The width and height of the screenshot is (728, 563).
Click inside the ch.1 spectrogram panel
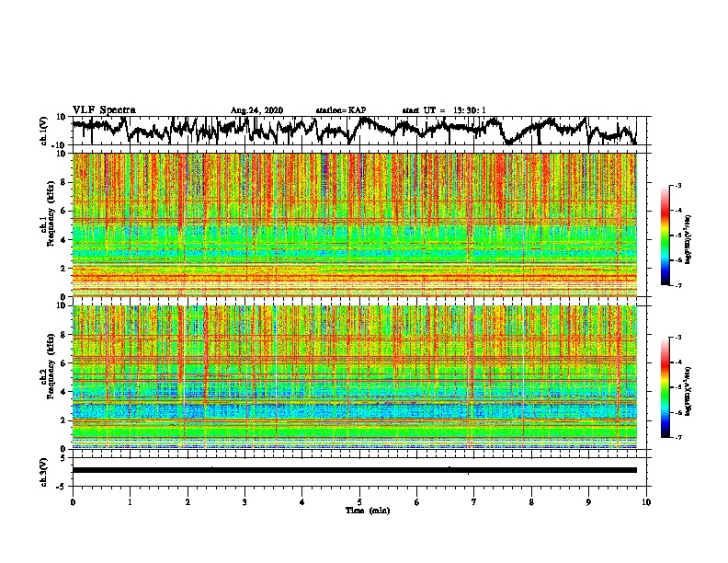[x=354, y=224]
